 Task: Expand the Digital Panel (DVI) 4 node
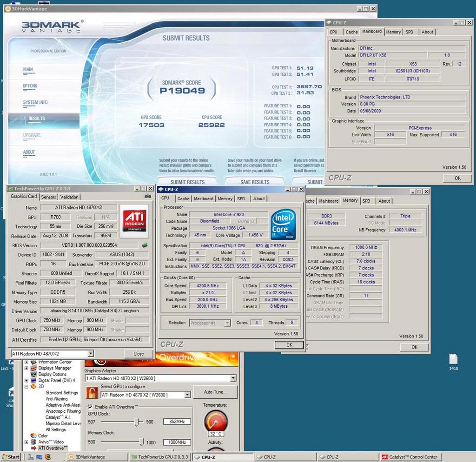point(26,380)
